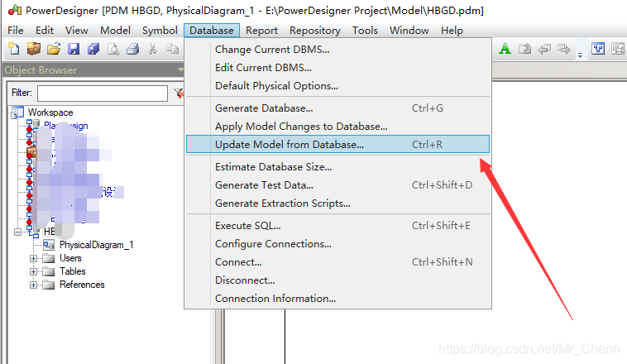Choose the Disconnect menu item
This screenshot has width=627, height=364.
point(337,280)
